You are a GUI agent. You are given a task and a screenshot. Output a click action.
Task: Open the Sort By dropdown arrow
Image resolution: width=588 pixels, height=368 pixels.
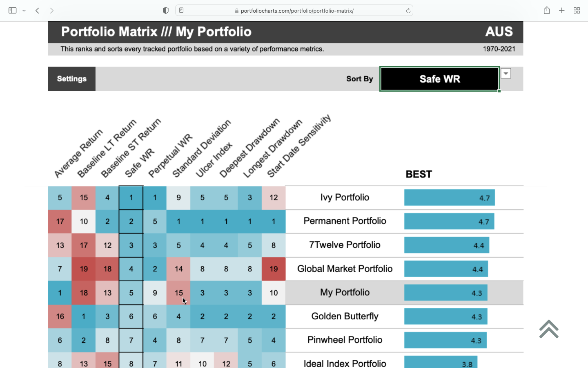pyautogui.click(x=506, y=74)
